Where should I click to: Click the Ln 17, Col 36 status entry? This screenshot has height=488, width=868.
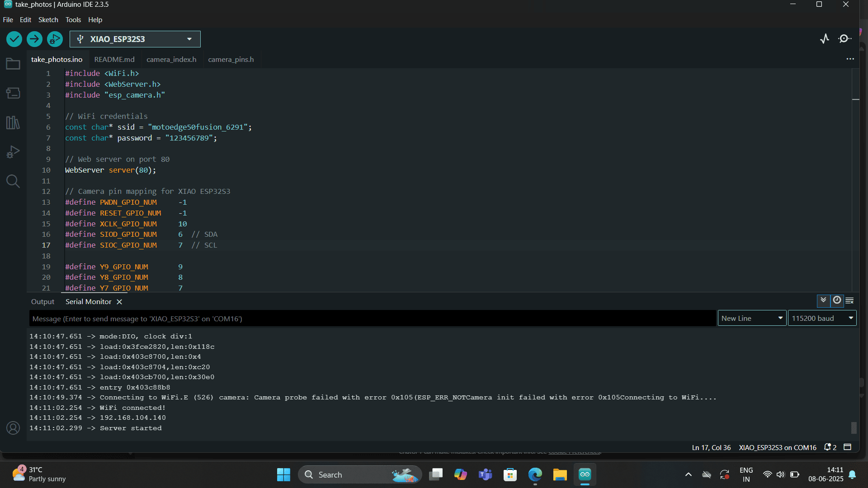tap(711, 448)
